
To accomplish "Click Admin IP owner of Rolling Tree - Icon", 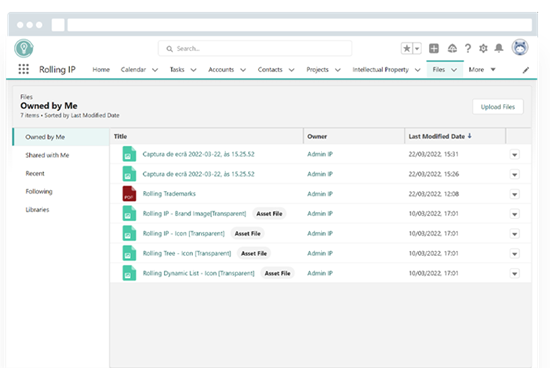I will 320,253.
